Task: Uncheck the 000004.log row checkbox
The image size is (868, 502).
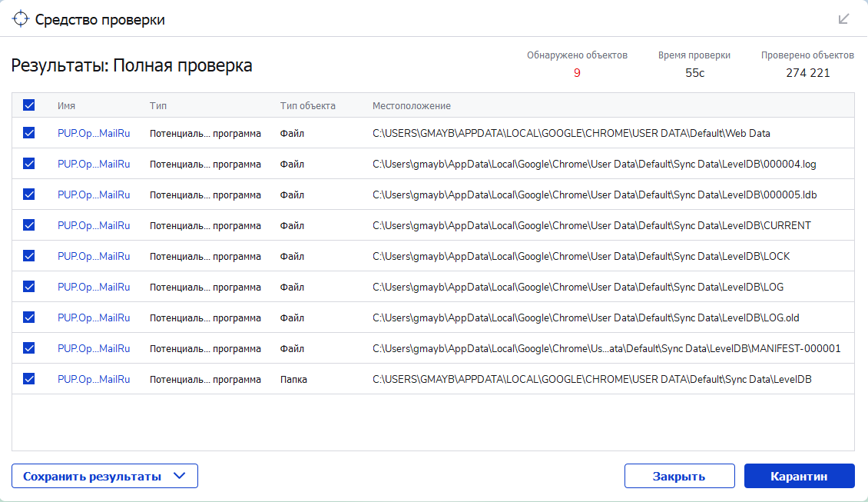Action: tap(28, 164)
